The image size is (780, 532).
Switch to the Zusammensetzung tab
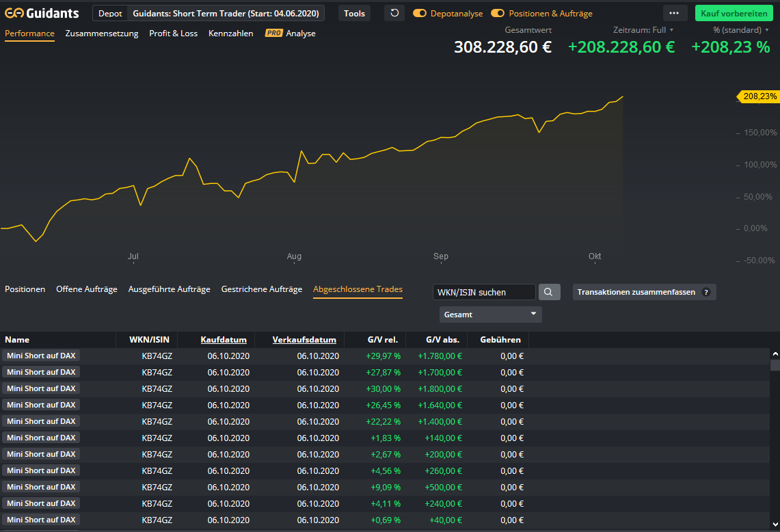[x=102, y=34]
